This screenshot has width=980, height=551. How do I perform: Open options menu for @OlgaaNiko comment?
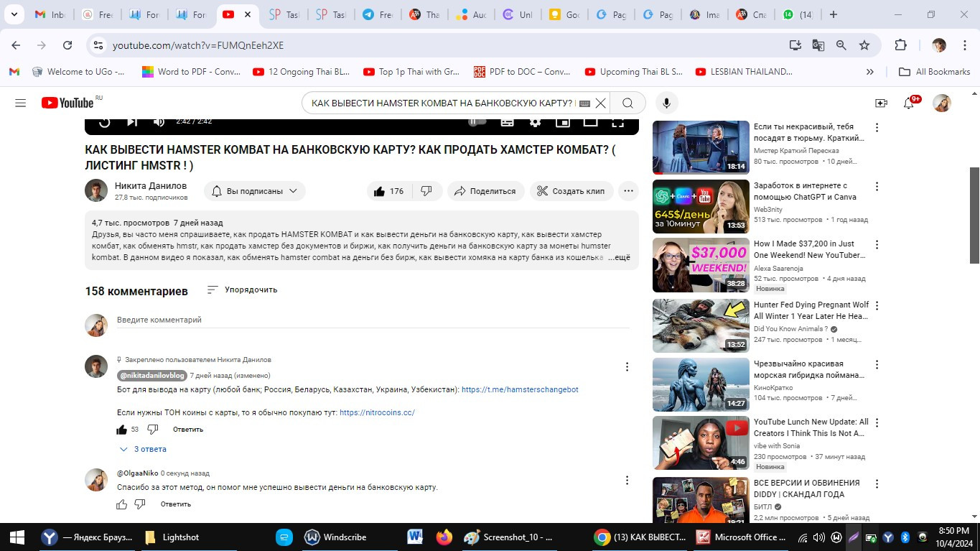[x=627, y=480]
